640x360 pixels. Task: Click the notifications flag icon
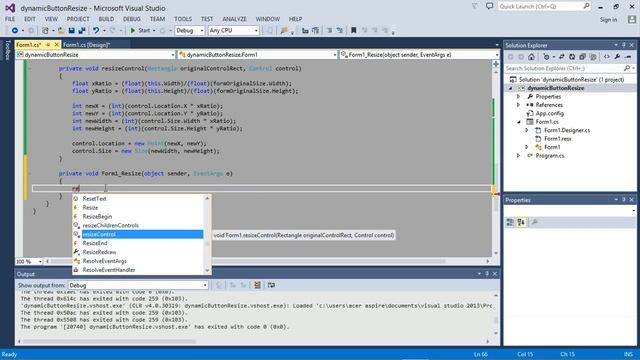pos(475,6)
